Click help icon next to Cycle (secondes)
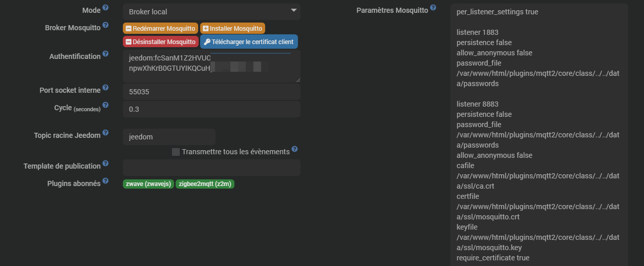The width and height of the screenshot is (644, 266). pos(105,105)
